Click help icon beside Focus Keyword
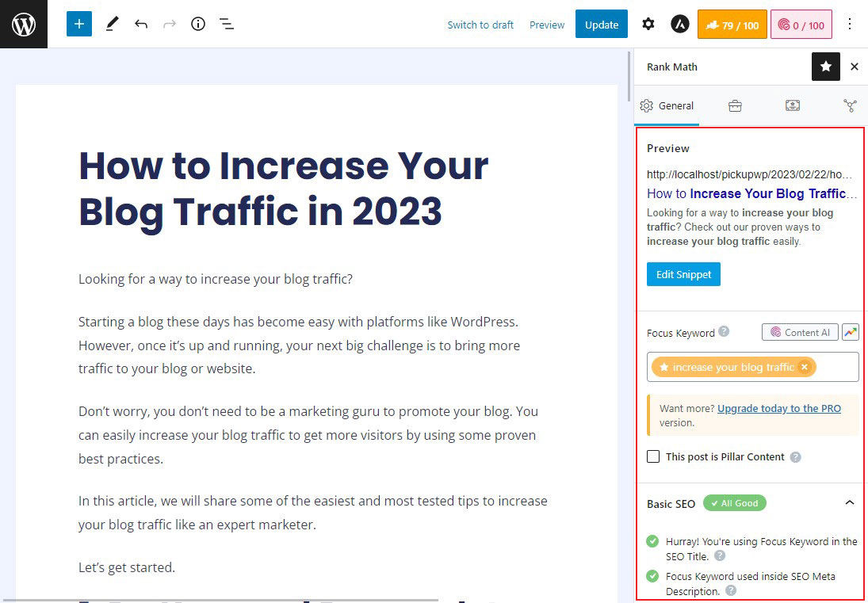This screenshot has height=603, width=868. coord(724,332)
